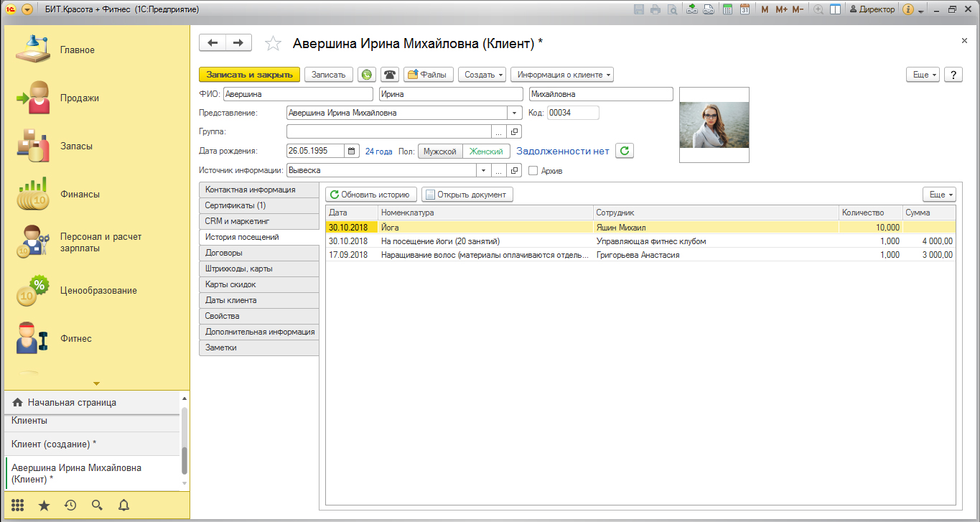The height and width of the screenshot is (522, 980).
Task: Click the client photo thumbnail
Action: [x=714, y=125]
